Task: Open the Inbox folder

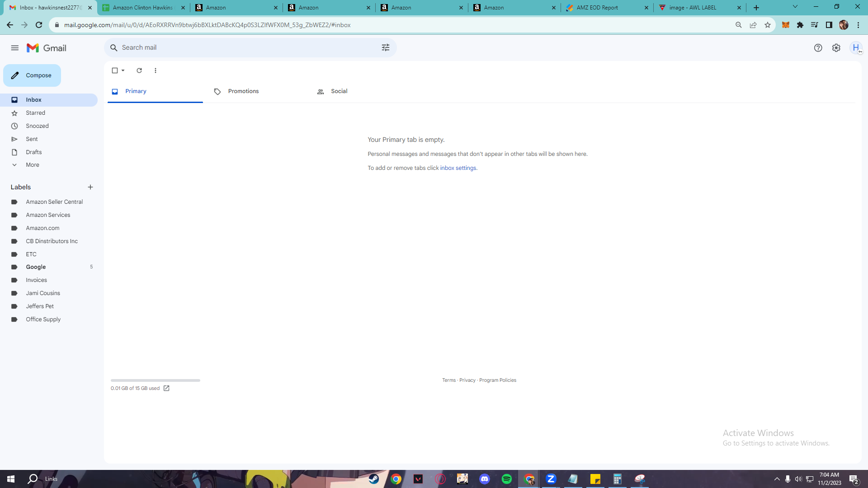Action: pyautogui.click(x=49, y=100)
